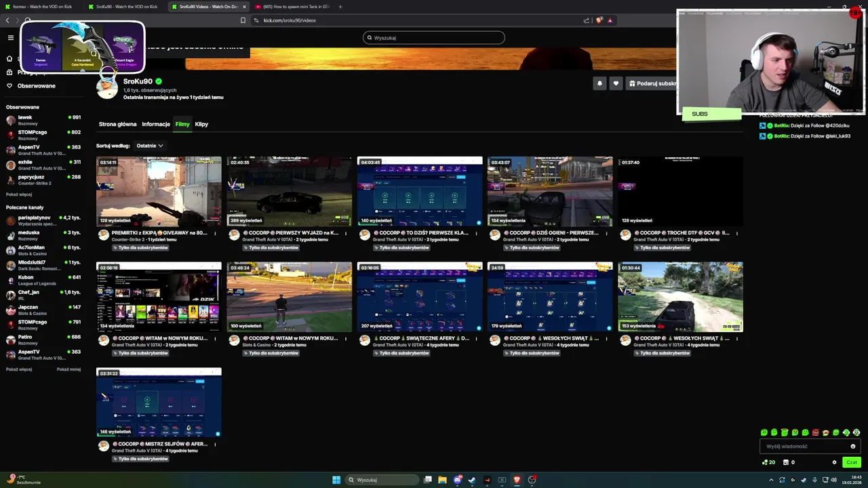Open options menu for DZIŚ OGIENI video
868x488 pixels.
click(x=606, y=233)
